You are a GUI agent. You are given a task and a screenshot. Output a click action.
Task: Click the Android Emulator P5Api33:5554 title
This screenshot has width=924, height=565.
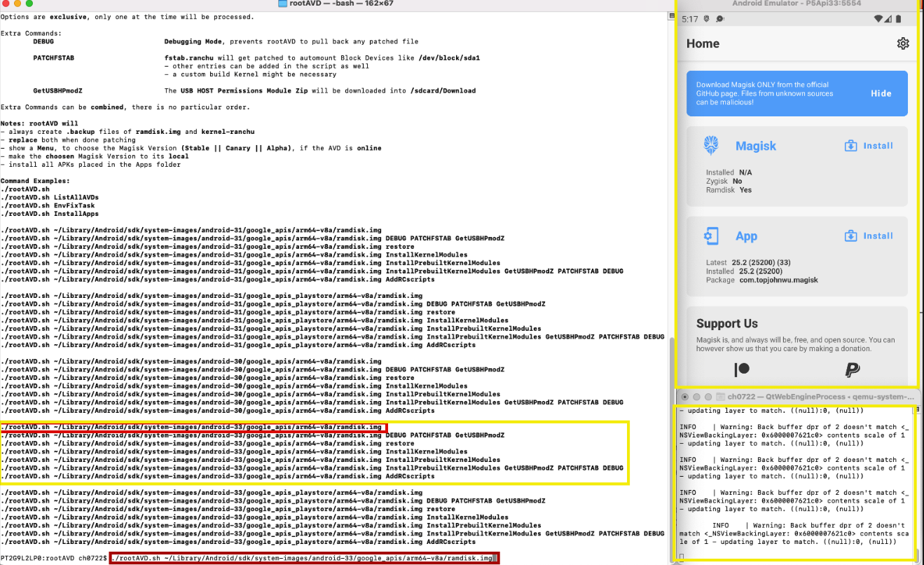click(x=796, y=4)
